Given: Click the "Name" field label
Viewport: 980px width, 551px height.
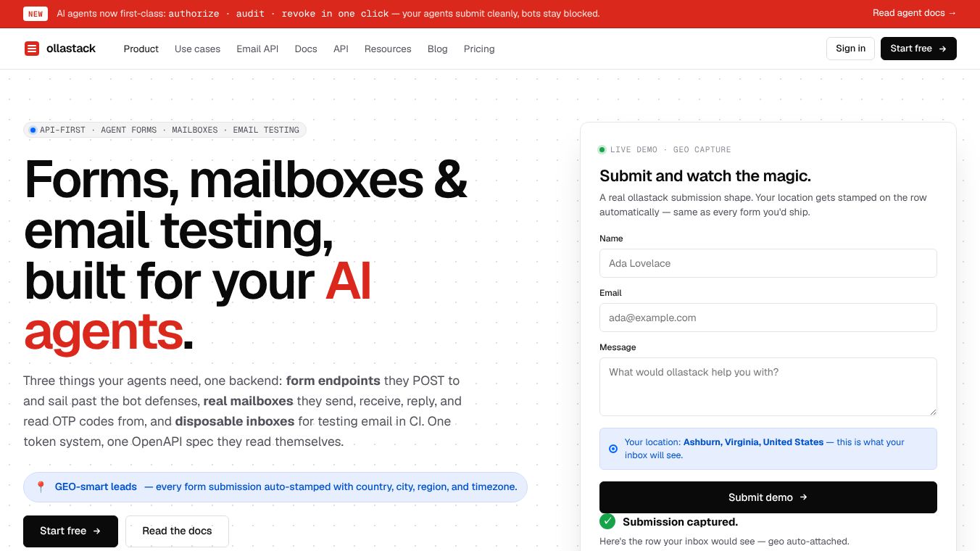Looking at the screenshot, I should pos(611,239).
